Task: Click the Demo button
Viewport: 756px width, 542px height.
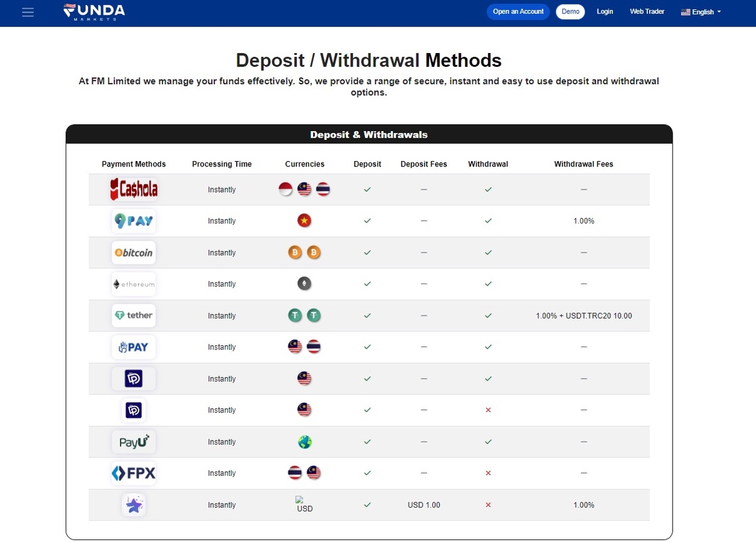Action: click(570, 11)
